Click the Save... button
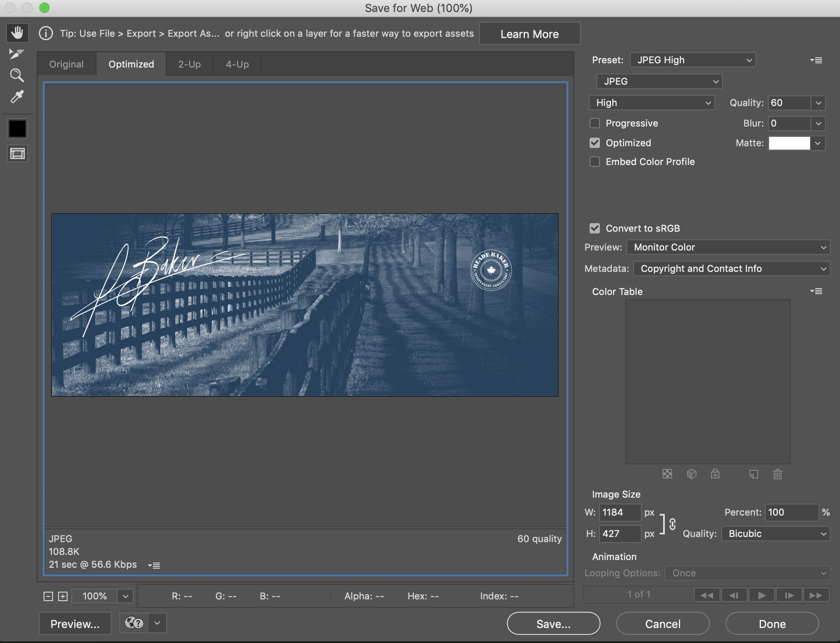Screen dimensions: 840x643 click(x=553, y=624)
